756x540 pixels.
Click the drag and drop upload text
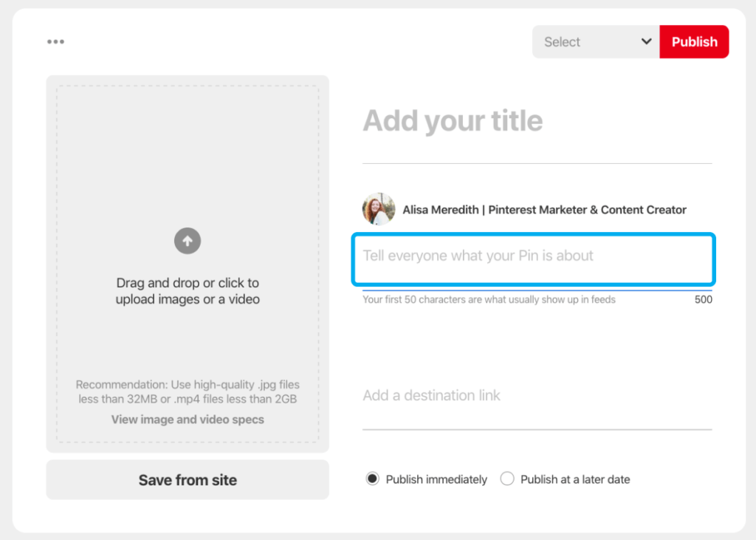pyautogui.click(x=188, y=291)
